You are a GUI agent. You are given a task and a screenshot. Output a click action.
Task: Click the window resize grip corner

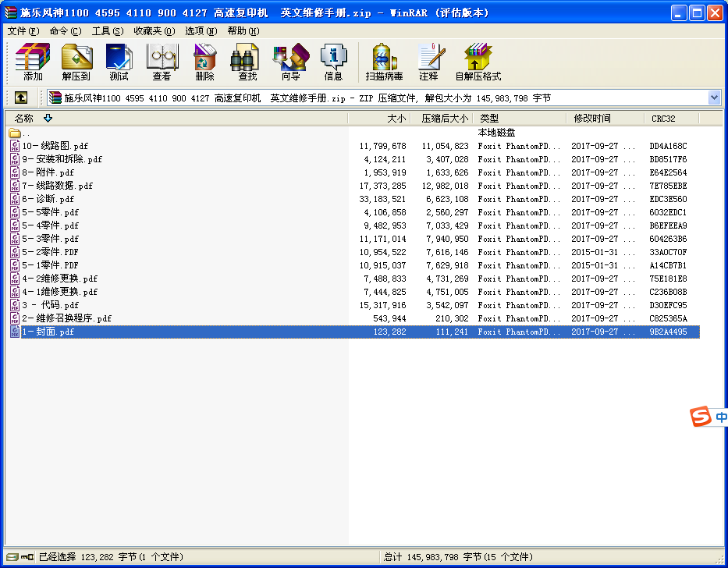click(721, 559)
